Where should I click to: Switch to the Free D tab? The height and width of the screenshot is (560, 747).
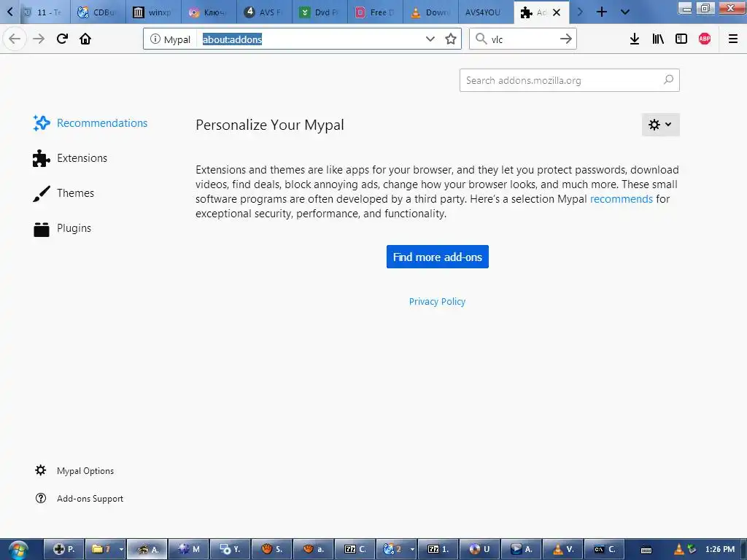(375, 12)
